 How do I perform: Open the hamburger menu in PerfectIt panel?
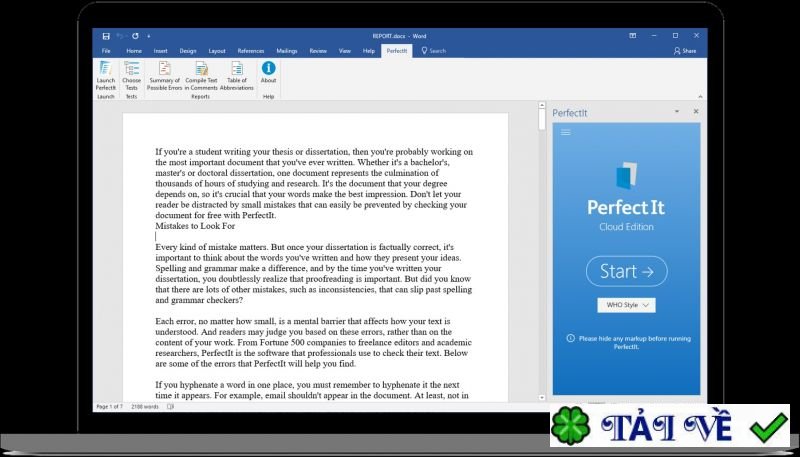(565, 132)
